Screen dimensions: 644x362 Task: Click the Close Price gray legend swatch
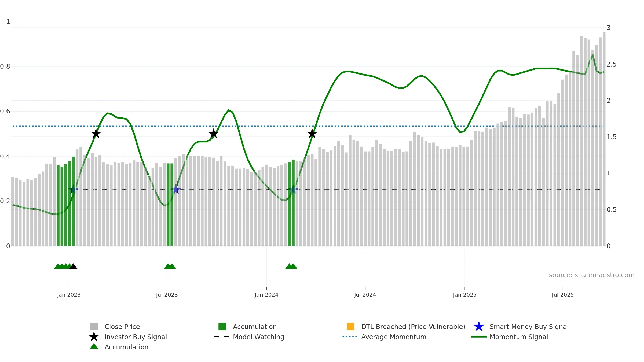pyautogui.click(x=94, y=327)
